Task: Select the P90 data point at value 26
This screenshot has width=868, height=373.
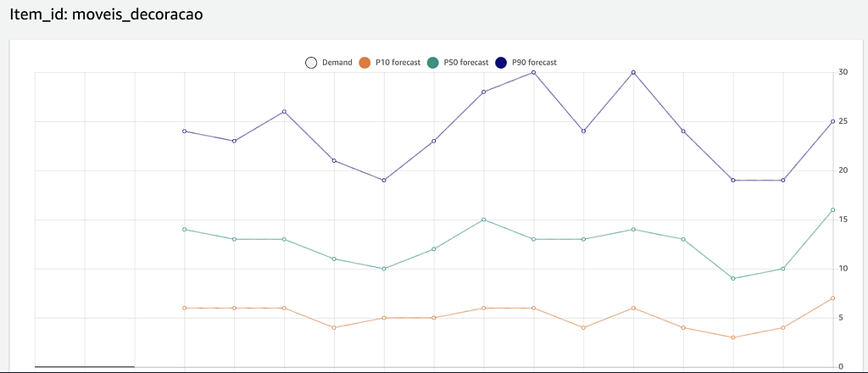Action: [284, 112]
